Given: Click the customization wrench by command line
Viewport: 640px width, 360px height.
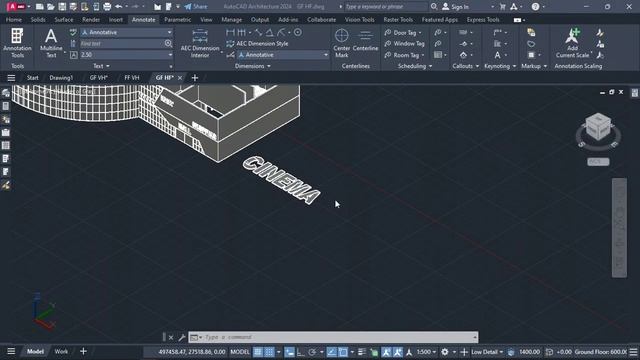Looking at the screenshot, I should tap(182, 337).
